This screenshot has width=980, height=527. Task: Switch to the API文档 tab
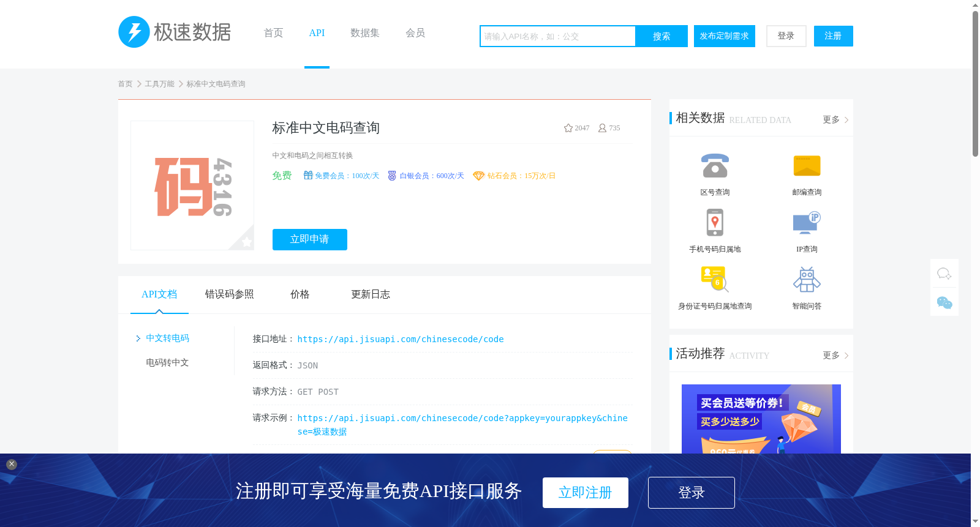[x=159, y=294]
